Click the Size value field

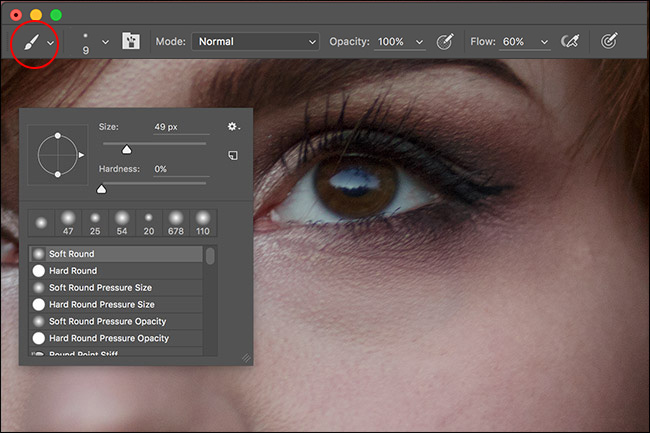(x=181, y=127)
